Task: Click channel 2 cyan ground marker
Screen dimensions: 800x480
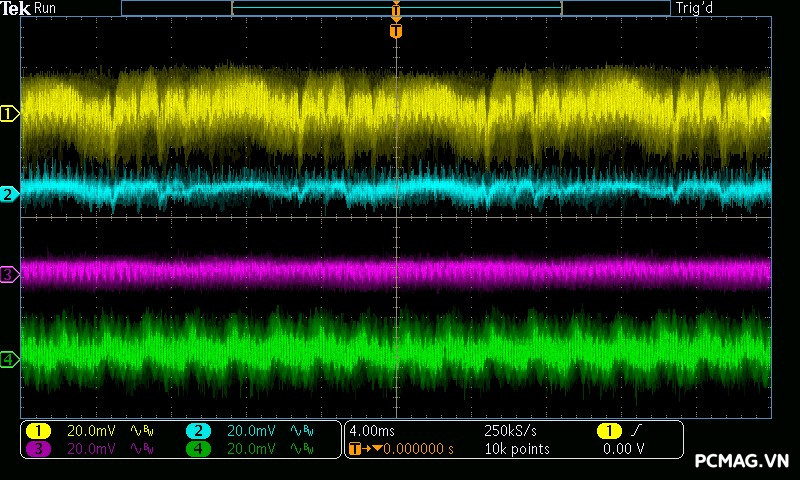Action: pos(9,194)
